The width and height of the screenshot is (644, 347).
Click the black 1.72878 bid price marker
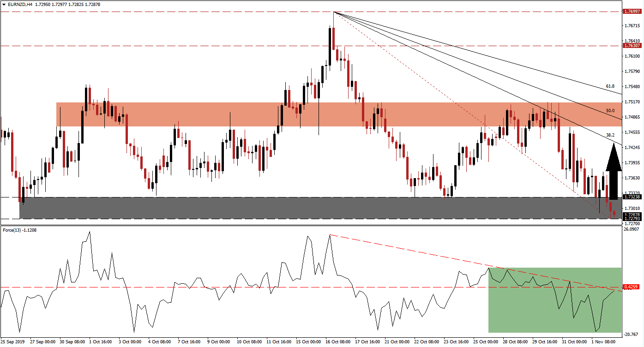pyautogui.click(x=633, y=214)
